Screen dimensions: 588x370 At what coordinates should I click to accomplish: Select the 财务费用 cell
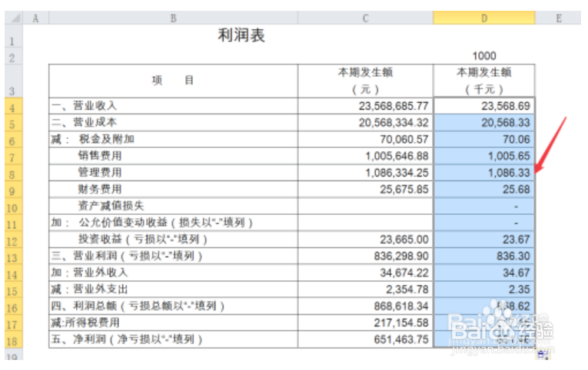(x=173, y=189)
